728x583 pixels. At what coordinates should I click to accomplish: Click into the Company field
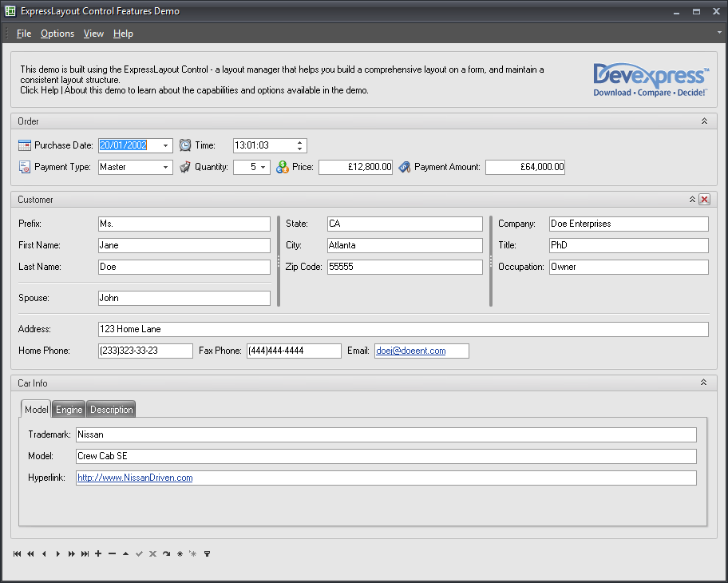click(629, 224)
